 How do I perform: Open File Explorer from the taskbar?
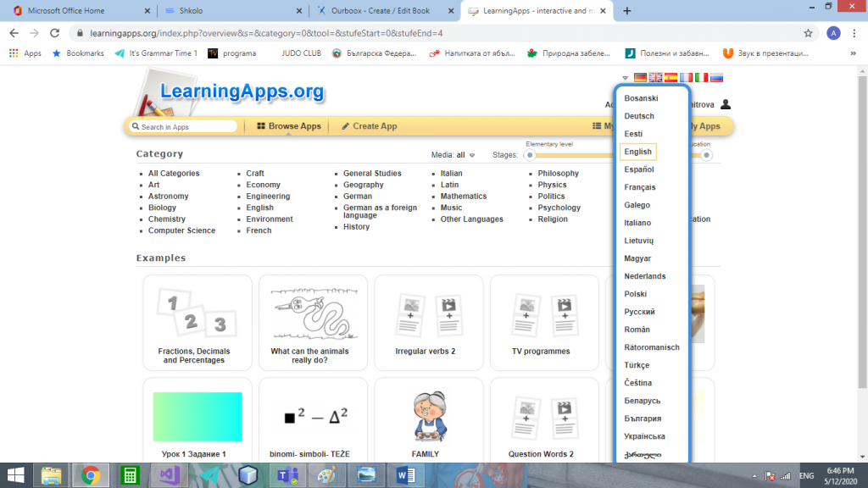click(x=51, y=475)
